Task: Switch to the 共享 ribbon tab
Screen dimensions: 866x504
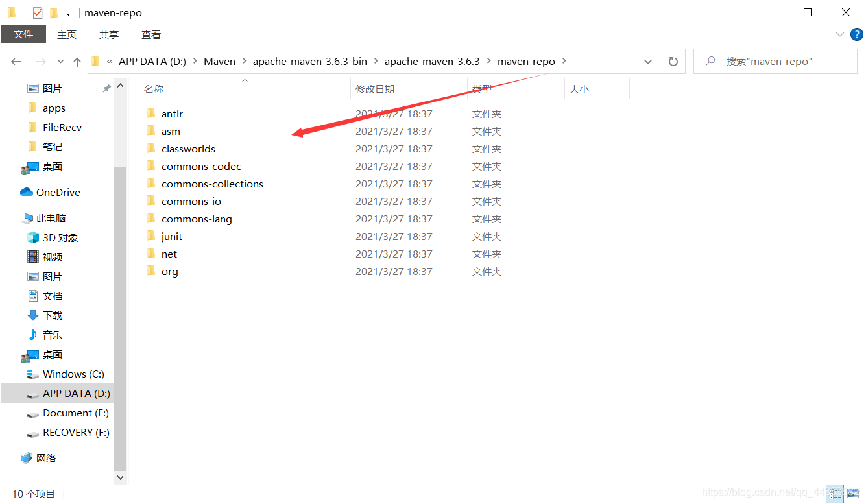Action: coord(109,34)
